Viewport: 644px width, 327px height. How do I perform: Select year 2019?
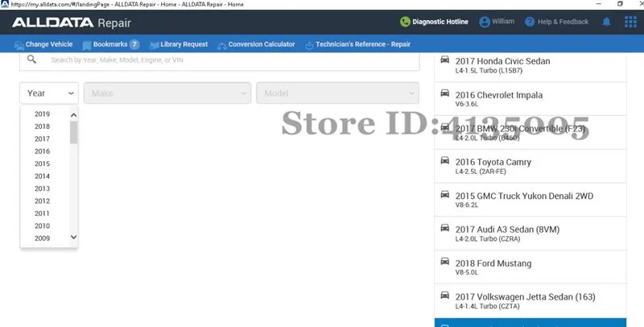(x=43, y=114)
